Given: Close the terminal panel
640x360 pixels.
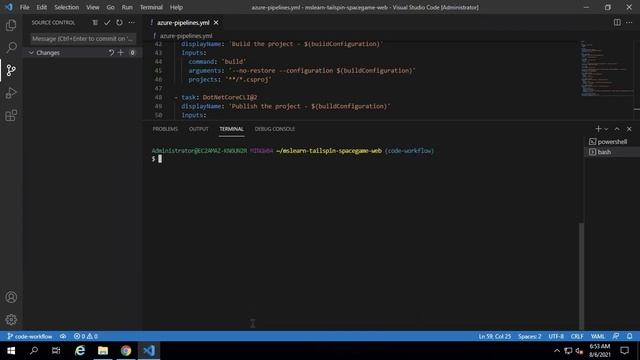Looking at the screenshot, I should [629, 129].
